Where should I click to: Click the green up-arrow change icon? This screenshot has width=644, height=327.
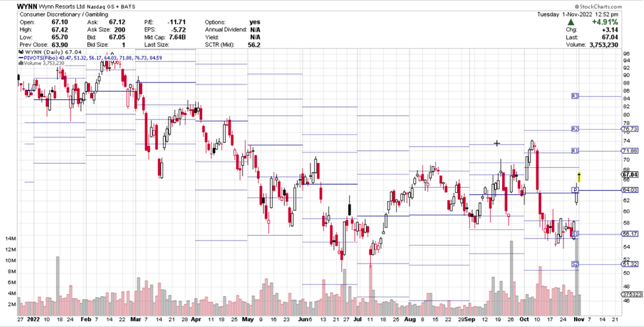pos(571,22)
